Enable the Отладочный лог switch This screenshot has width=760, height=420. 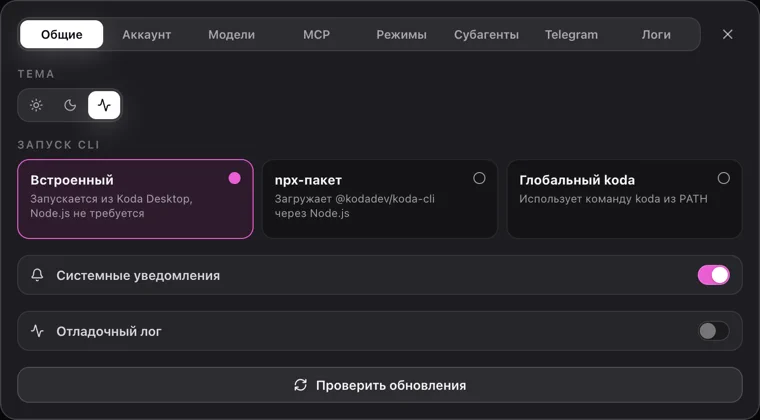pyautogui.click(x=713, y=331)
